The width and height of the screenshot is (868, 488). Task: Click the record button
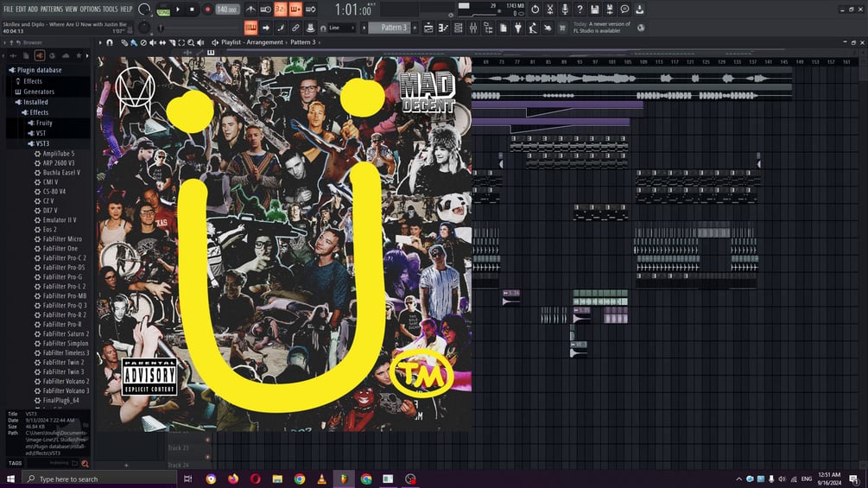coord(207,10)
